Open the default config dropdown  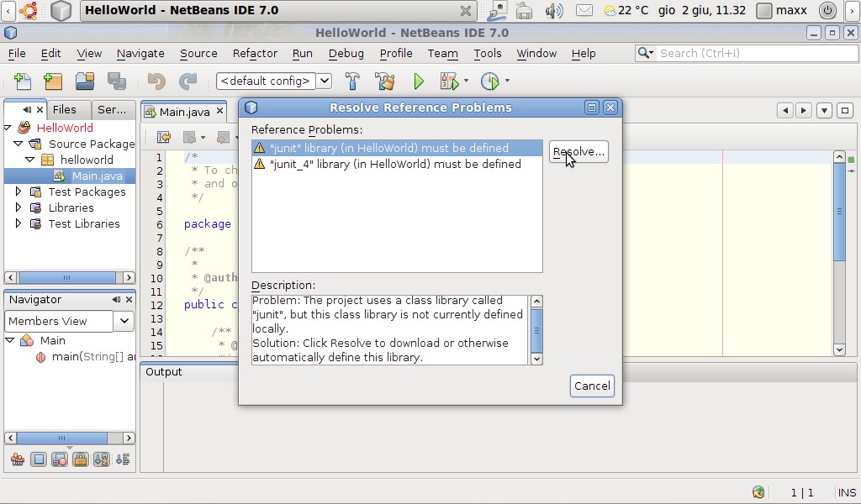(325, 81)
